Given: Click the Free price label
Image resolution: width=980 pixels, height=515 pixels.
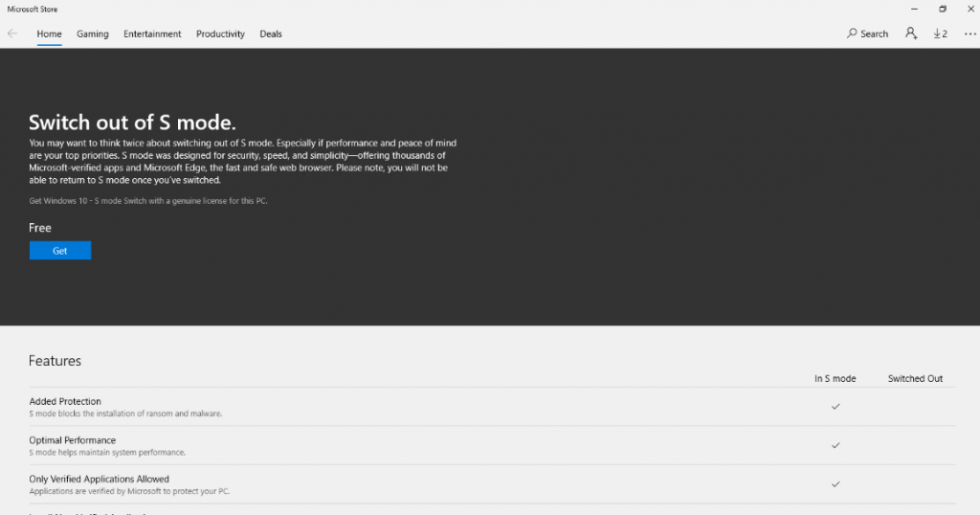Looking at the screenshot, I should (40, 228).
